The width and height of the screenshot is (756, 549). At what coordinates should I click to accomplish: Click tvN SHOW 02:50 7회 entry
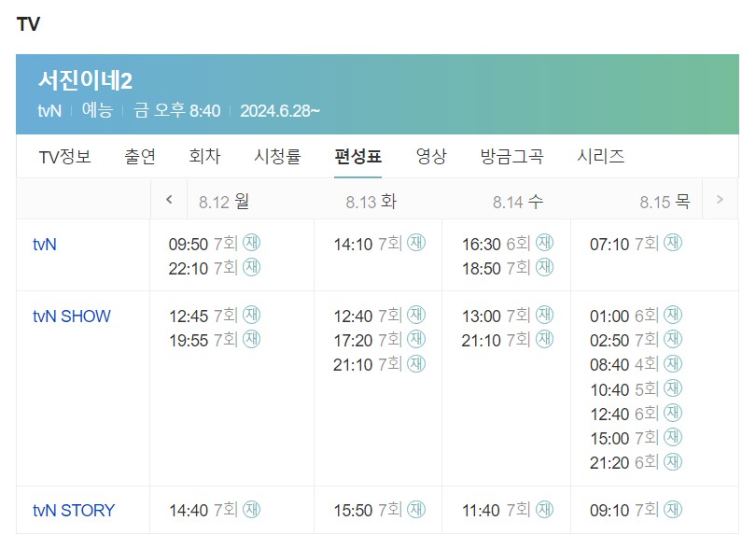636,340
